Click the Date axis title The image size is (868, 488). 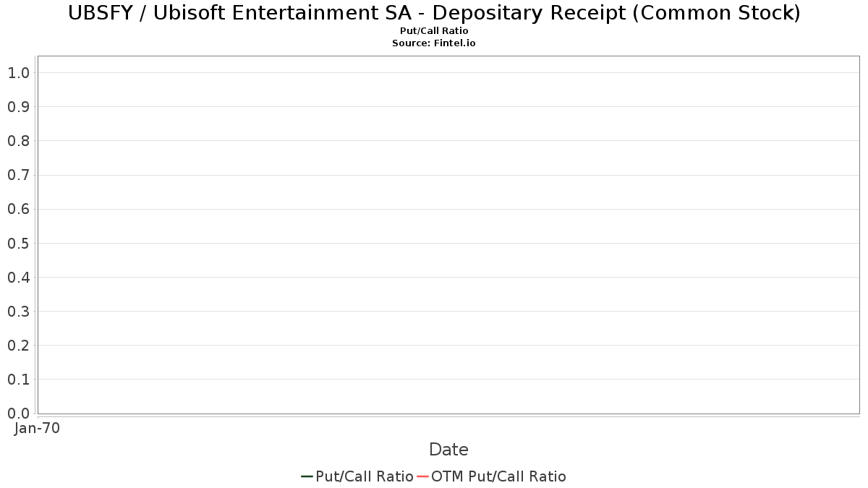coord(448,450)
